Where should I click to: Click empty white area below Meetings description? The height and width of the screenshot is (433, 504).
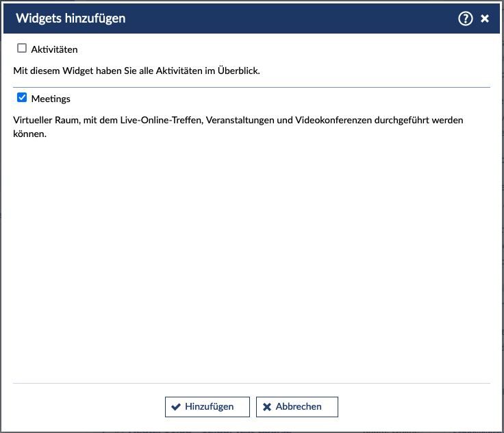252,260
